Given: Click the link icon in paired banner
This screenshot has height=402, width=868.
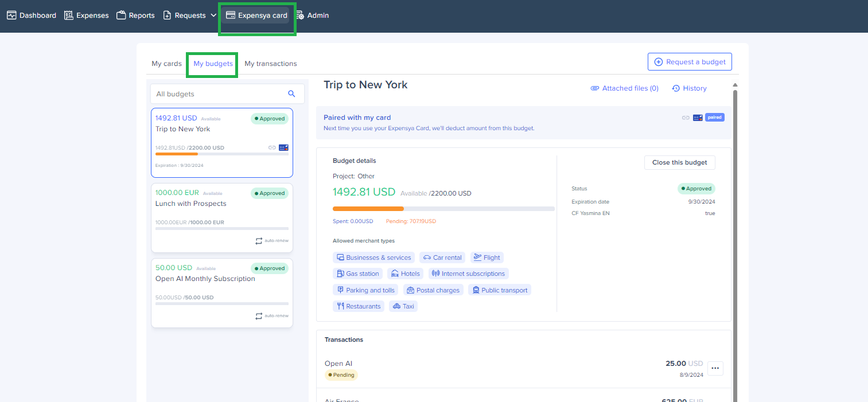Looking at the screenshot, I should pyautogui.click(x=686, y=118).
